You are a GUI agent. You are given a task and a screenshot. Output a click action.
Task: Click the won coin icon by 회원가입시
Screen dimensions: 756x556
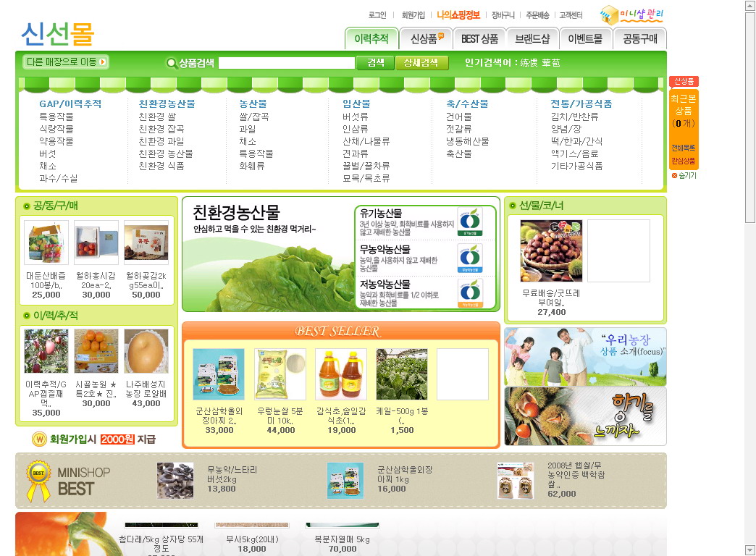[39, 439]
